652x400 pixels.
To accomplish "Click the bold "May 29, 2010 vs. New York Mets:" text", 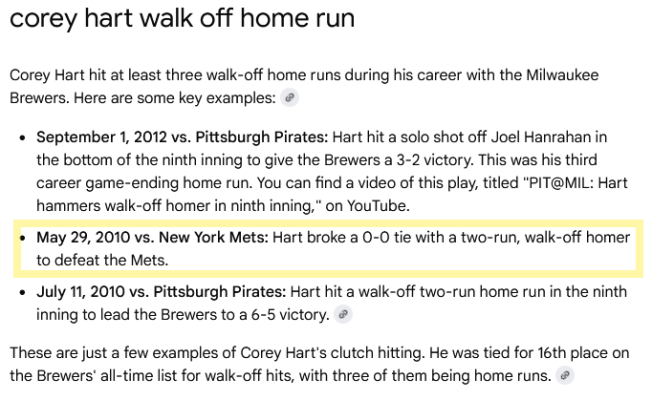I will click(x=152, y=237).
